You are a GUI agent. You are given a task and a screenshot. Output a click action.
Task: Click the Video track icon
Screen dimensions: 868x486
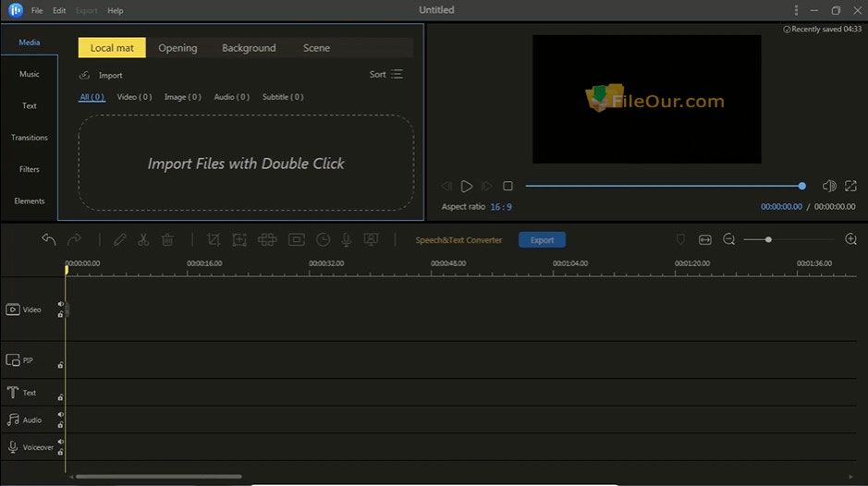(x=13, y=310)
